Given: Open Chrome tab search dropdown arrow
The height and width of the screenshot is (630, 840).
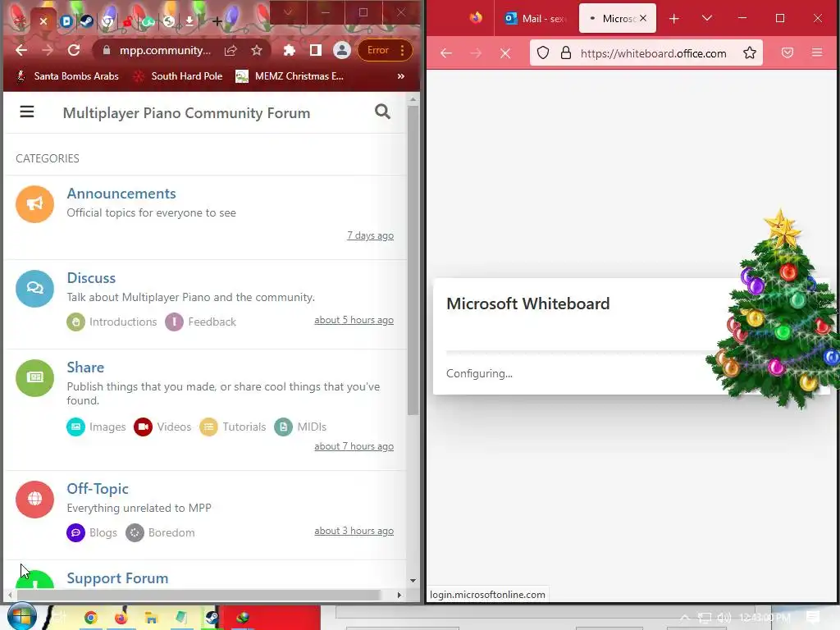Looking at the screenshot, I should pyautogui.click(x=288, y=12).
